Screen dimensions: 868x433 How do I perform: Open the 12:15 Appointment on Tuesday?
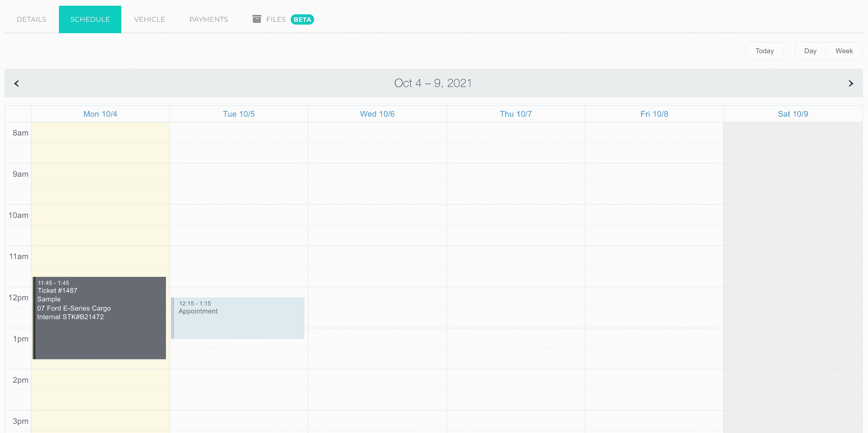click(238, 318)
